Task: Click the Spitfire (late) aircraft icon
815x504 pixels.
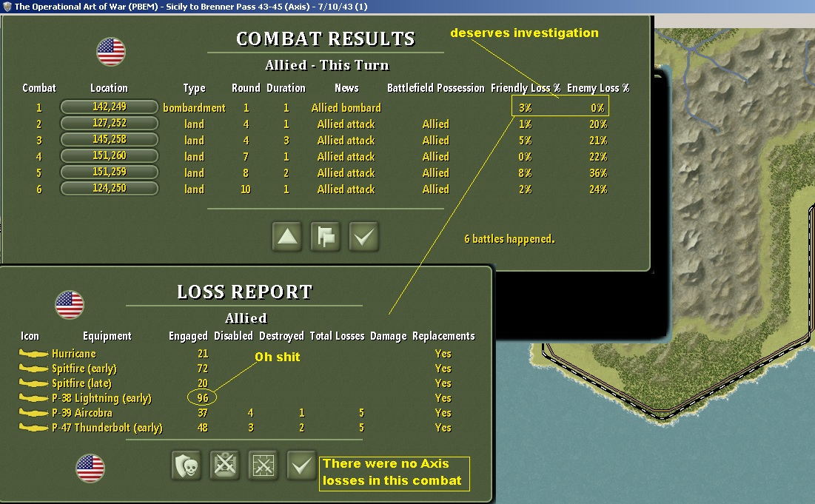Action: tap(34, 383)
